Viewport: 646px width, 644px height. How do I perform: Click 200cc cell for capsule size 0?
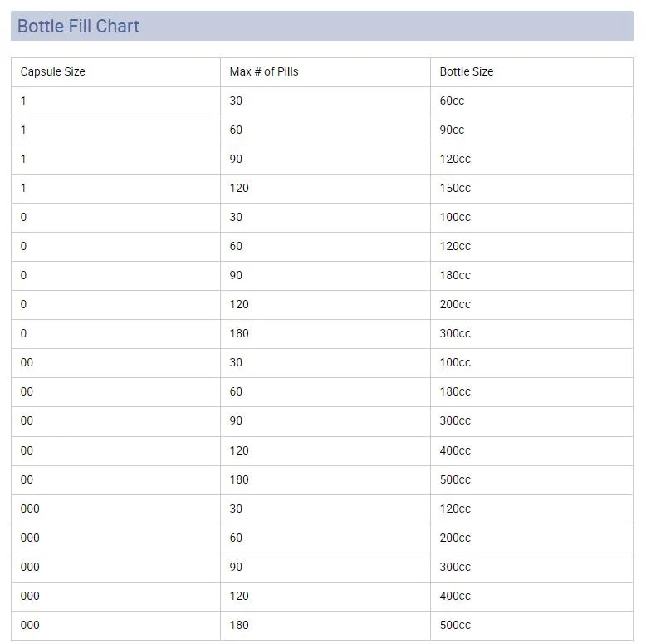(x=455, y=304)
